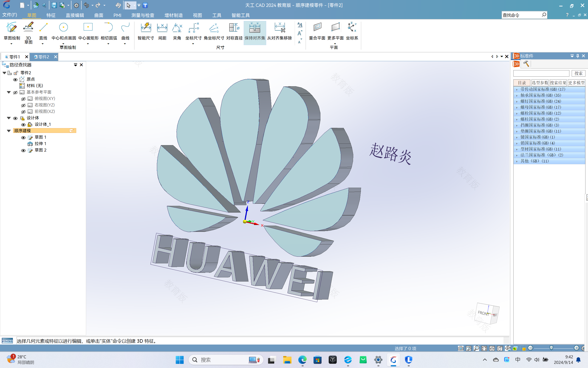Click the hammer icon in 标准件 panel
Screen dimensions: 588x368
click(526, 64)
